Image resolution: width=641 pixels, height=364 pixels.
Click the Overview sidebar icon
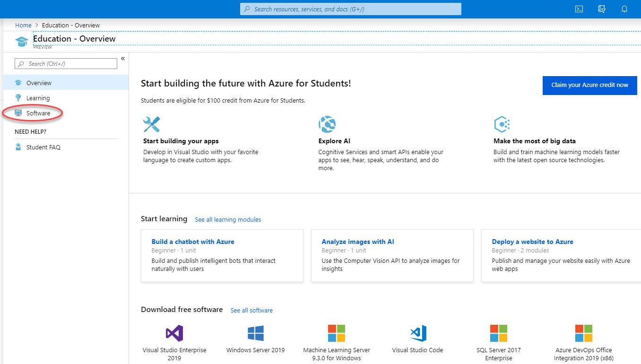click(x=18, y=83)
